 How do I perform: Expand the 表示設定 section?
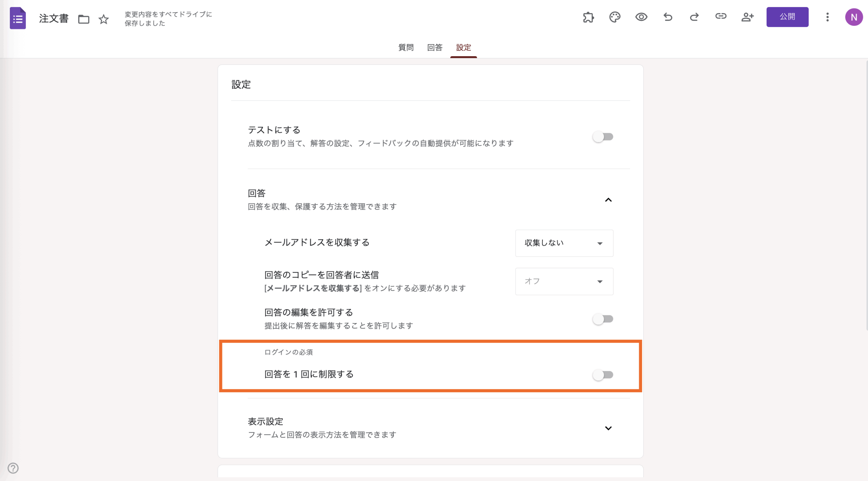point(608,428)
